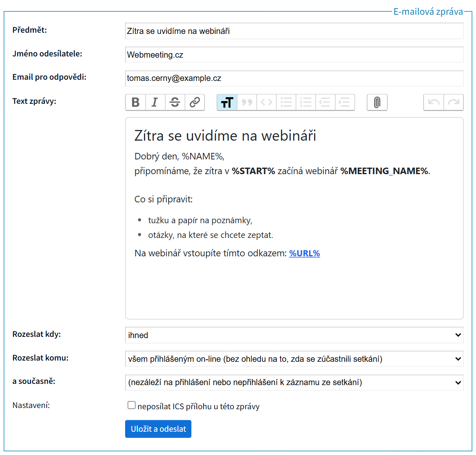
Task: Apply italic formatting to message text
Action: [155, 102]
